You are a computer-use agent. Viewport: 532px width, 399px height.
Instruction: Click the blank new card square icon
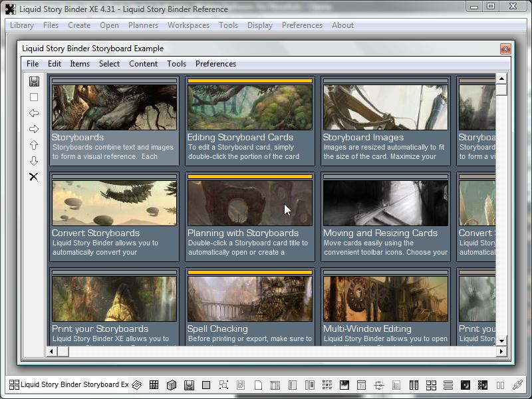tap(34, 97)
